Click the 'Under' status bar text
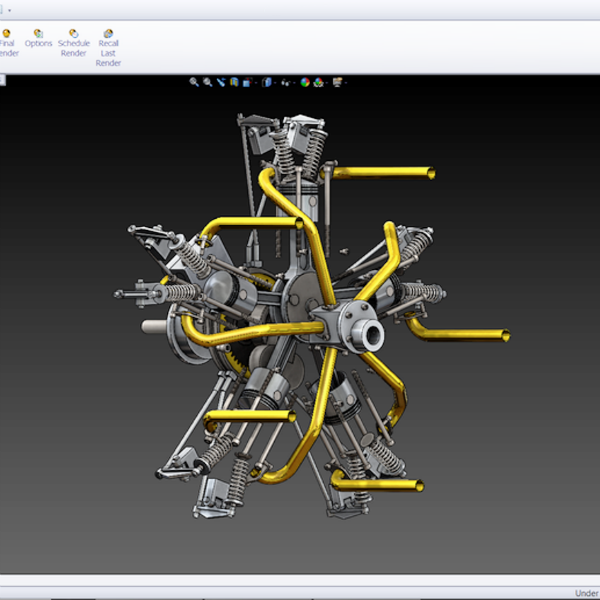 tap(587, 593)
